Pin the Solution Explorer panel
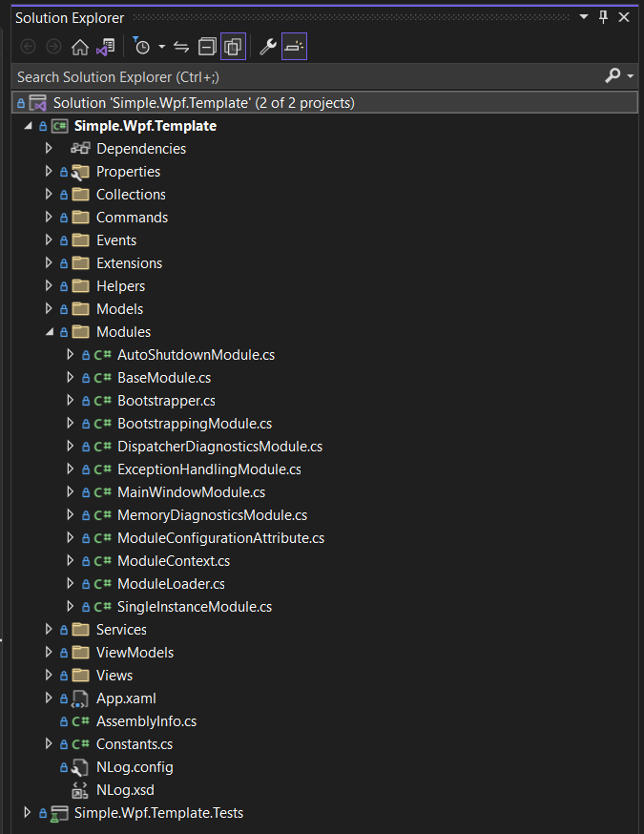This screenshot has height=834, width=644. coord(604,17)
